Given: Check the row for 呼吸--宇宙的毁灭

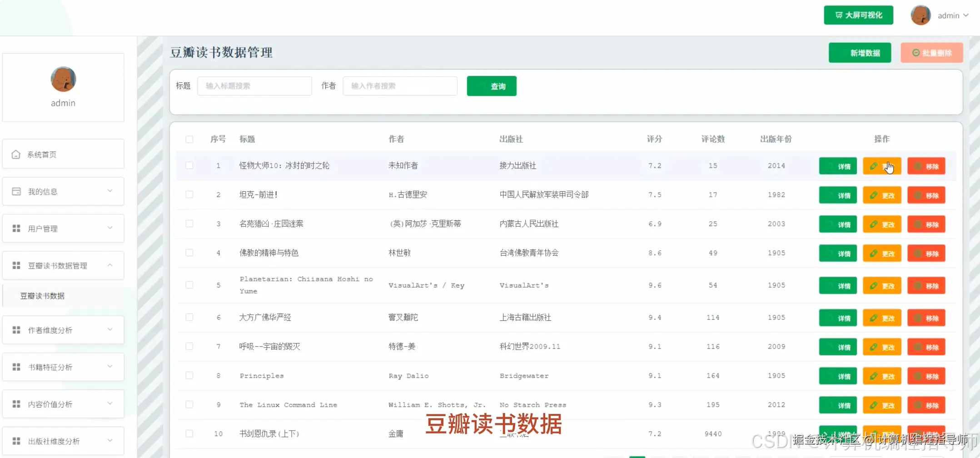Looking at the screenshot, I should coord(189,346).
